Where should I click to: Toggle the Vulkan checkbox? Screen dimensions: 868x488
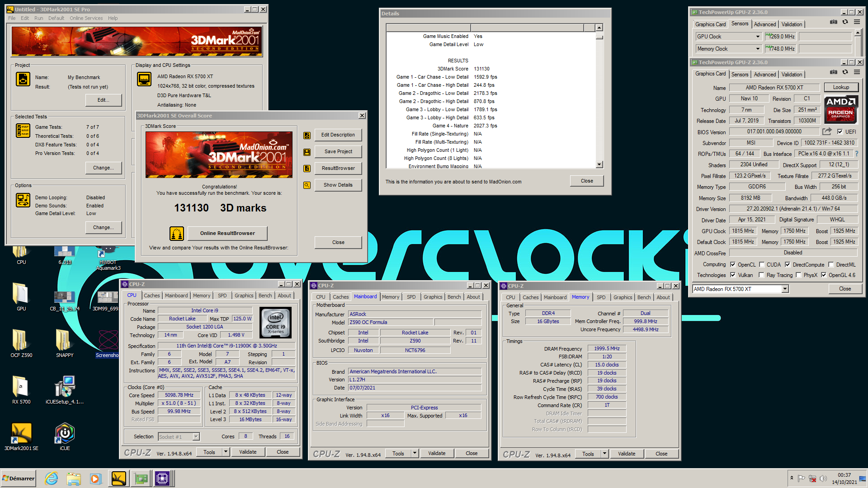click(x=733, y=275)
